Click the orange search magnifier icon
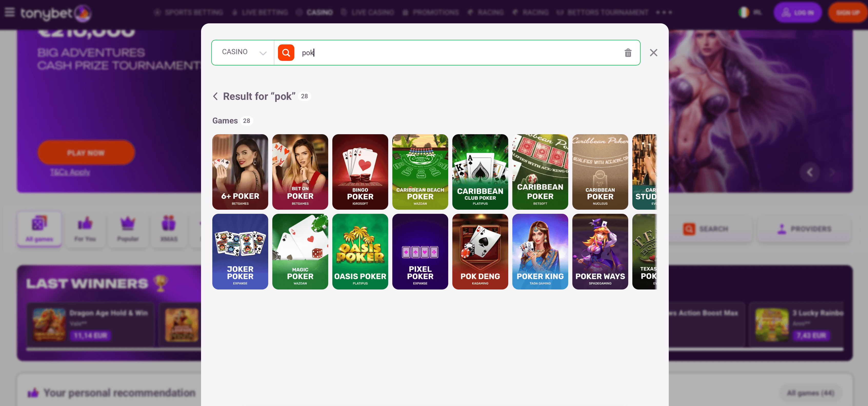This screenshot has width=868, height=406. pos(285,53)
